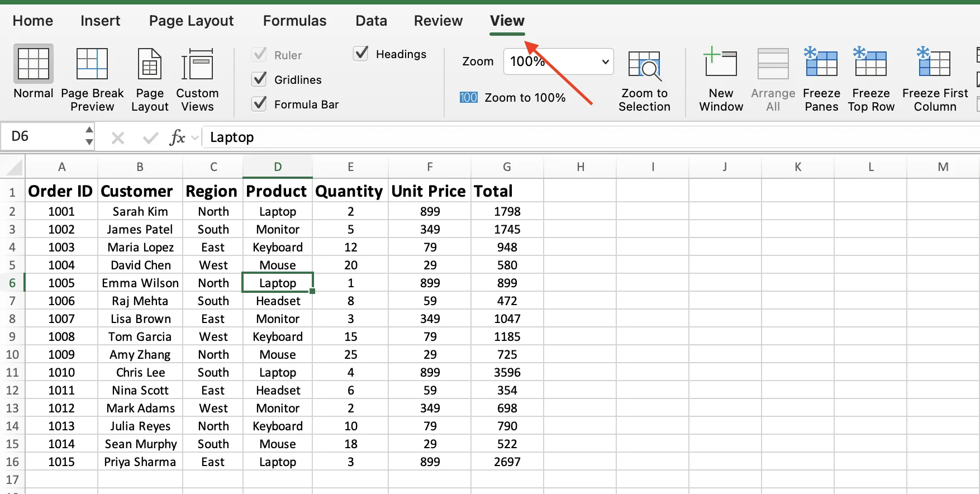
Task: Uncheck the Formula Bar checkbox
Action: click(259, 104)
